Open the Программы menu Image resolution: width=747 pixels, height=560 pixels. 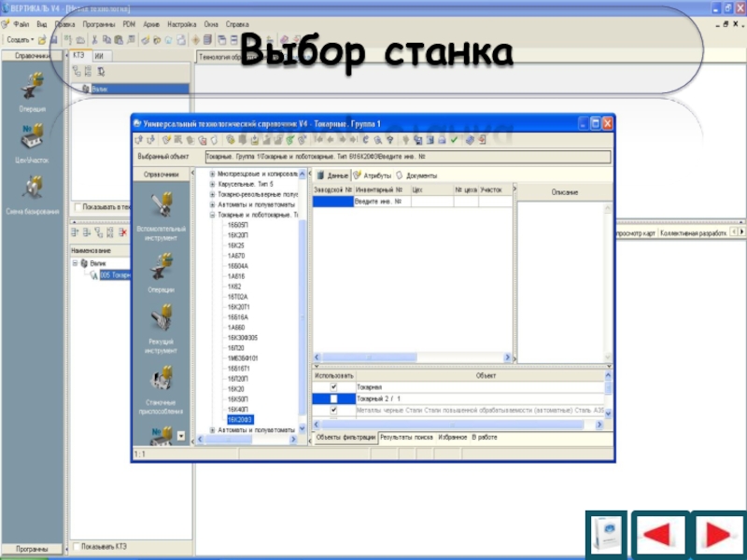(x=99, y=24)
